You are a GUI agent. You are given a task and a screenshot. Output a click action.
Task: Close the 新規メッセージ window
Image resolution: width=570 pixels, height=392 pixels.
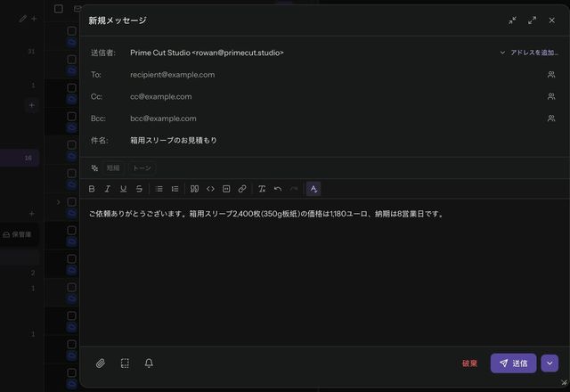click(x=552, y=20)
